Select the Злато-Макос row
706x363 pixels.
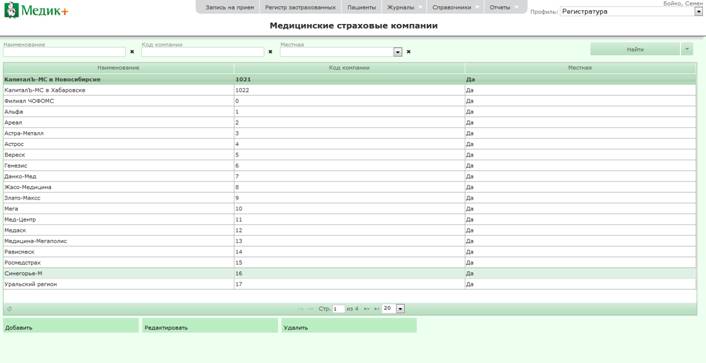point(349,198)
